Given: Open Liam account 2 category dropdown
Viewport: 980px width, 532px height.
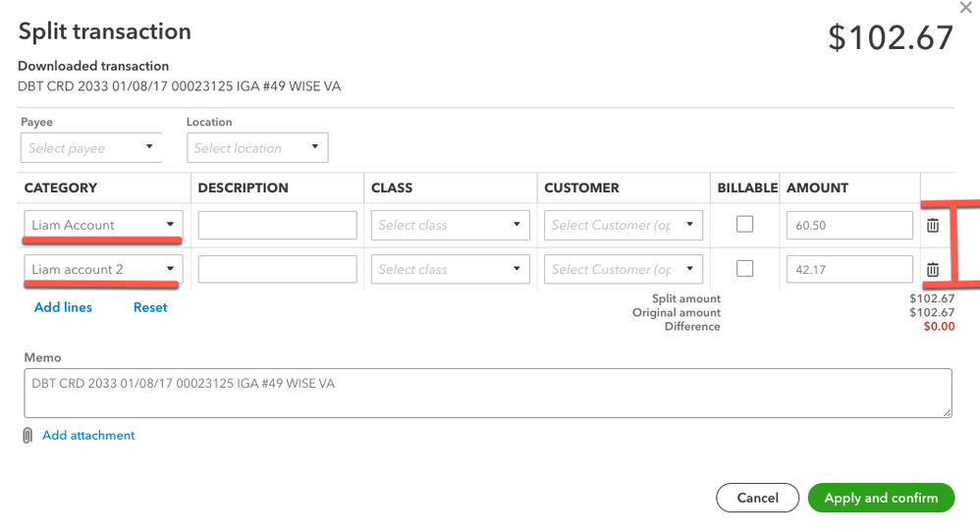Looking at the screenshot, I should (x=103, y=269).
